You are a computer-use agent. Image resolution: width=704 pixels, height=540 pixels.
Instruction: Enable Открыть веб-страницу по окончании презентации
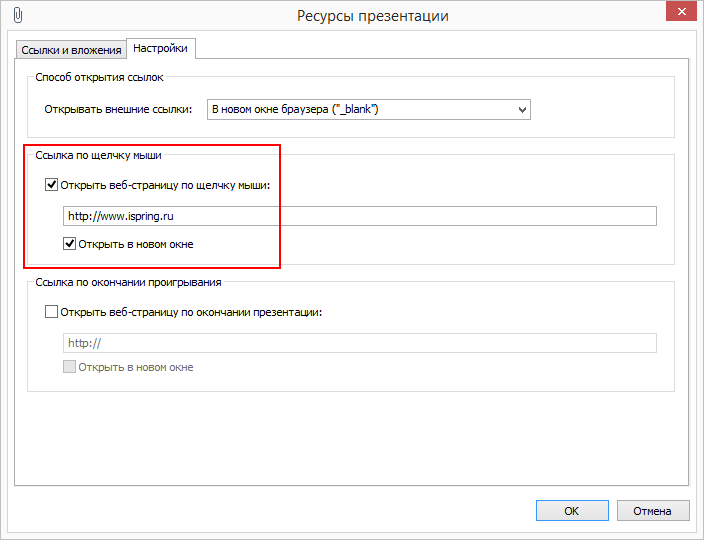(x=51, y=312)
